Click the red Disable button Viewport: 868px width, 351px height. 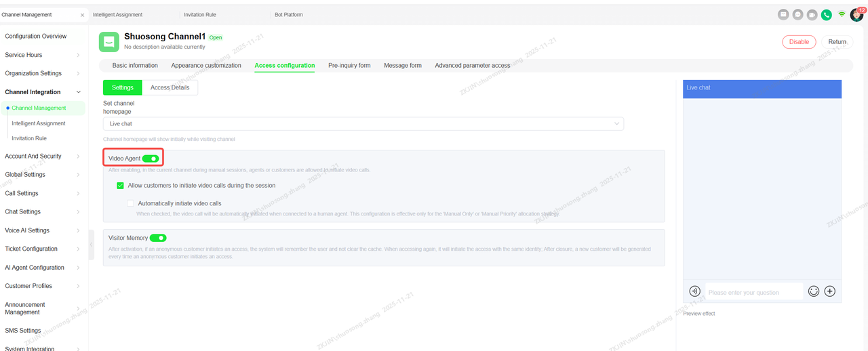(799, 42)
